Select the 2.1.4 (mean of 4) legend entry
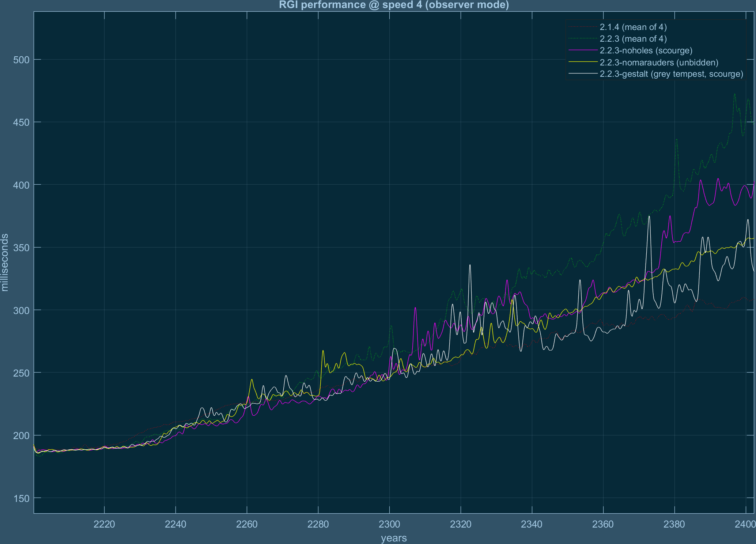The height and width of the screenshot is (544, 756). coord(633,27)
